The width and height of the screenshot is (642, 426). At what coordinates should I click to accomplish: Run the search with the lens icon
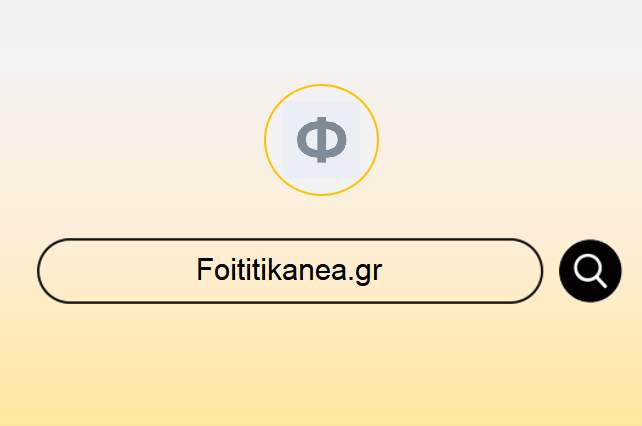pos(590,271)
